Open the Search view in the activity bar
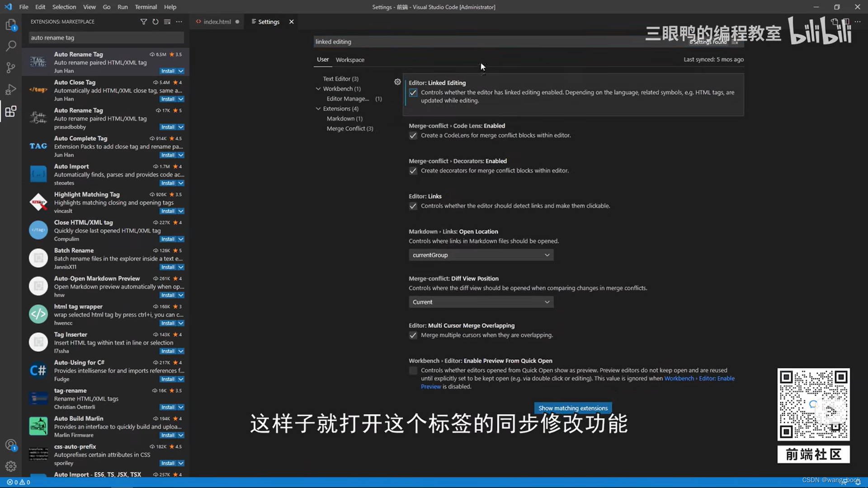The image size is (868, 488). pos(11,46)
